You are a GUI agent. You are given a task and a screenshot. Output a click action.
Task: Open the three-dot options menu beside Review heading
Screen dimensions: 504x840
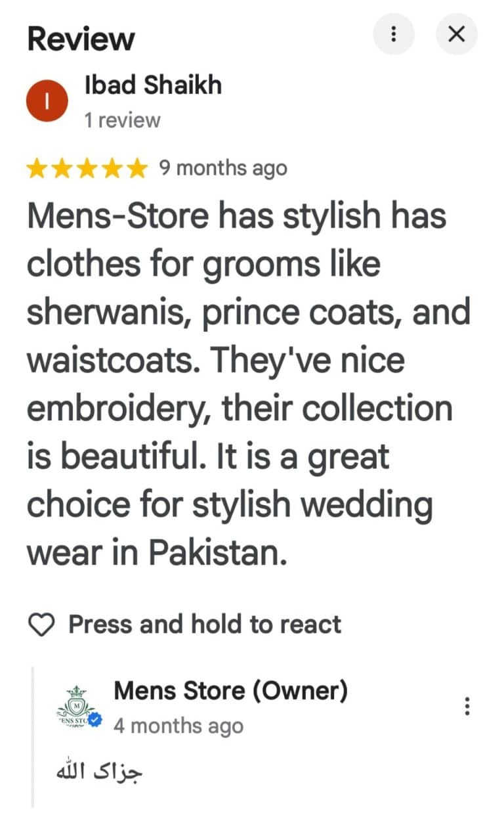point(394,33)
